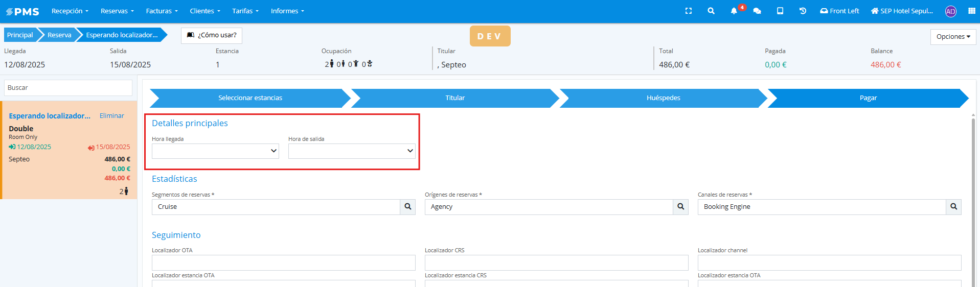Expand the Hora llegada dropdown
Image resolution: width=980 pixels, height=287 pixels.
(215, 151)
